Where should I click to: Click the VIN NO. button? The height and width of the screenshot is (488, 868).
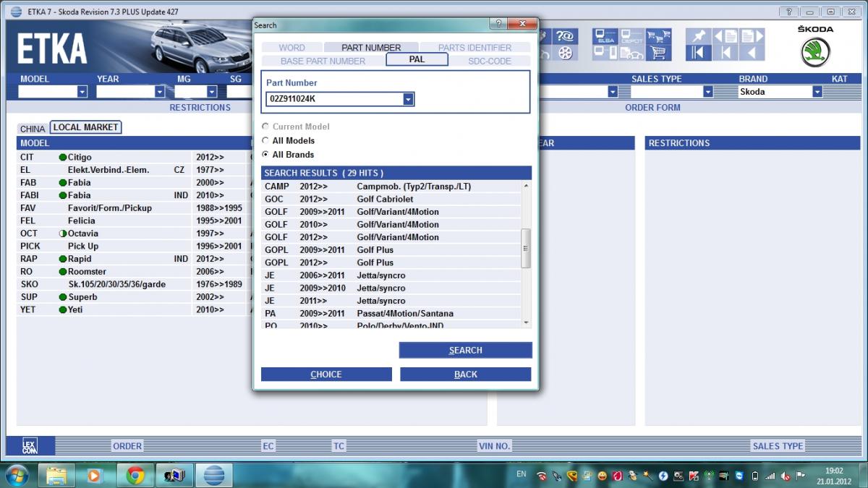point(495,446)
